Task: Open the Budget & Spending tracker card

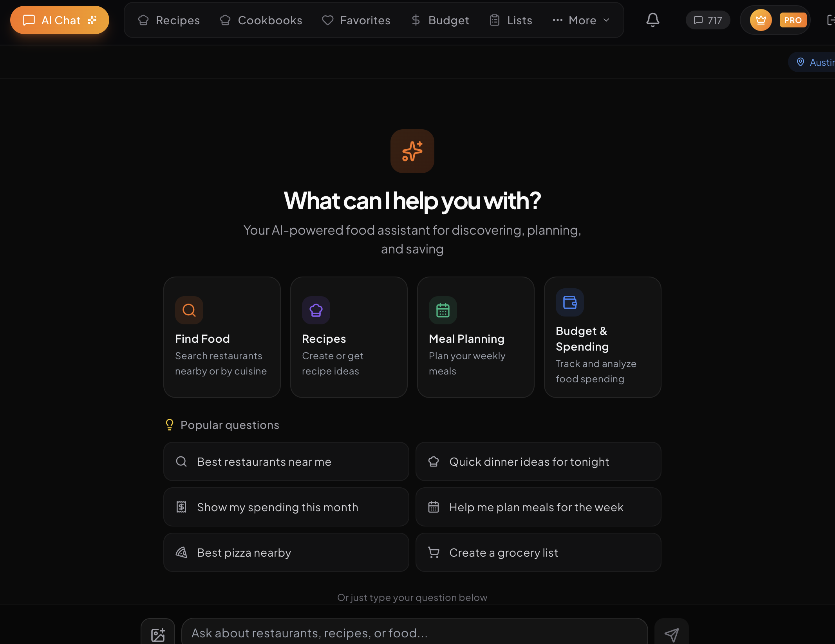Action: click(x=602, y=337)
